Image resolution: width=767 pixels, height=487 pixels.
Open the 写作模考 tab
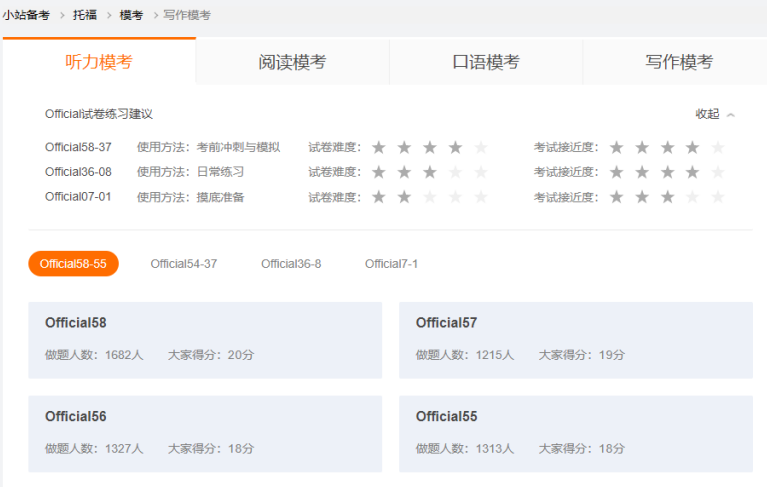679,62
